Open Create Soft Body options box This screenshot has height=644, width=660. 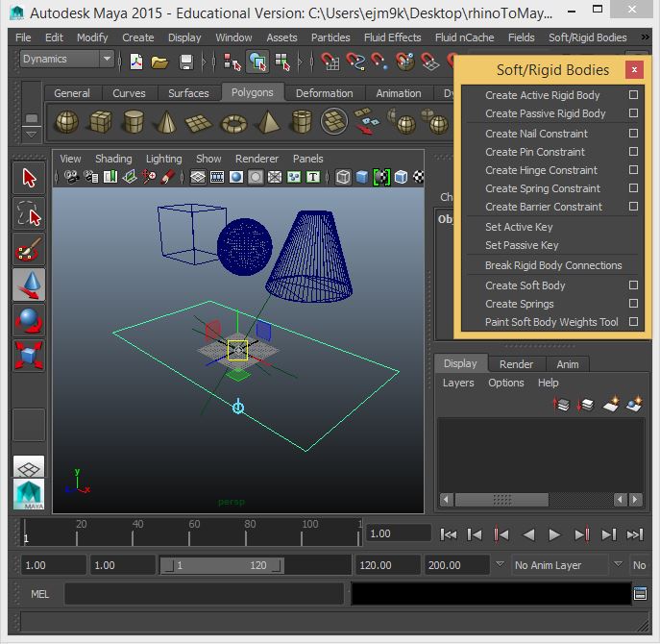[633, 285]
